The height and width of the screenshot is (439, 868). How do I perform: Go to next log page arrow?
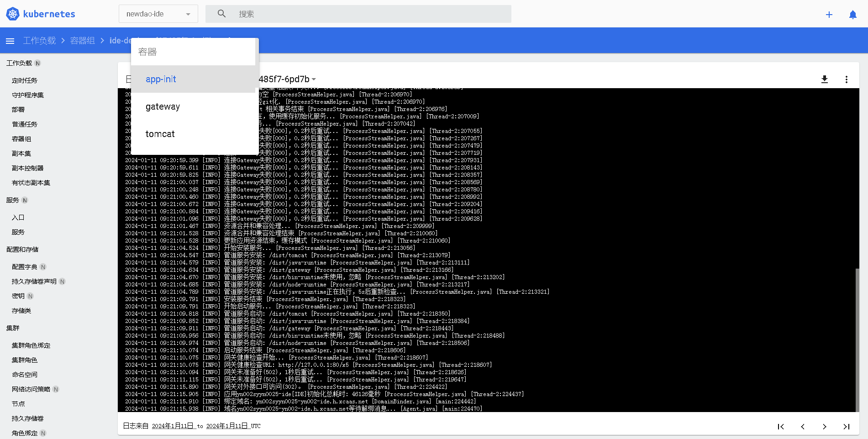[825, 426]
